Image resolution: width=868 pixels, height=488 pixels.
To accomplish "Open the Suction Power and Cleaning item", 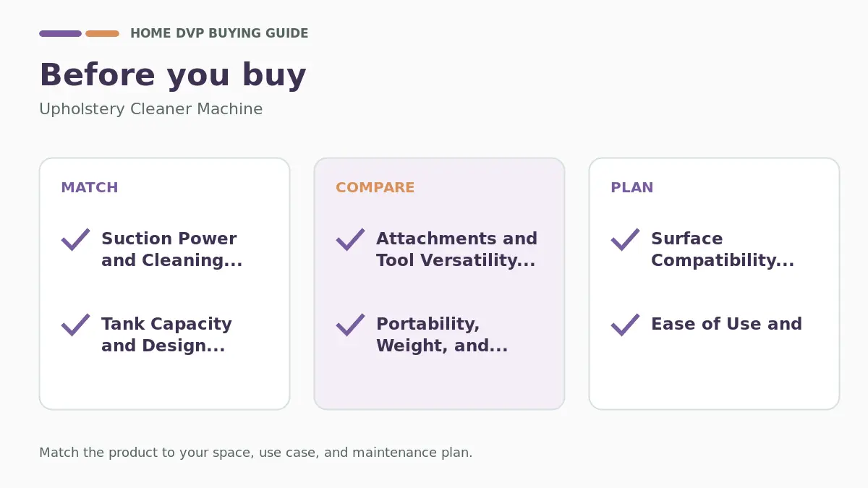I will [172, 249].
